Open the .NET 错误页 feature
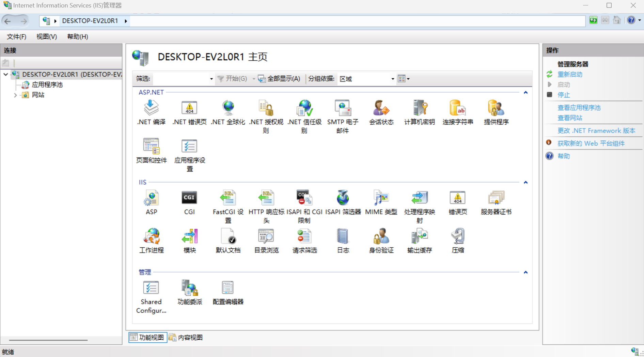The image size is (644, 357). point(189,113)
